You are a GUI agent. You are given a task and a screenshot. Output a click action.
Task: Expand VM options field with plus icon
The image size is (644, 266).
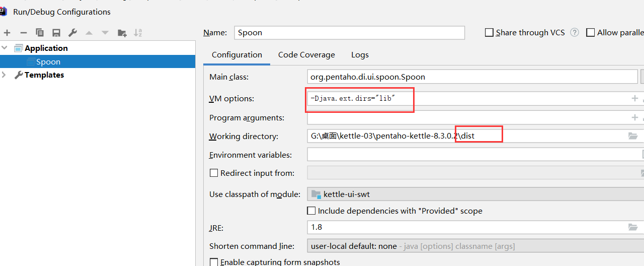(x=634, y=98)
